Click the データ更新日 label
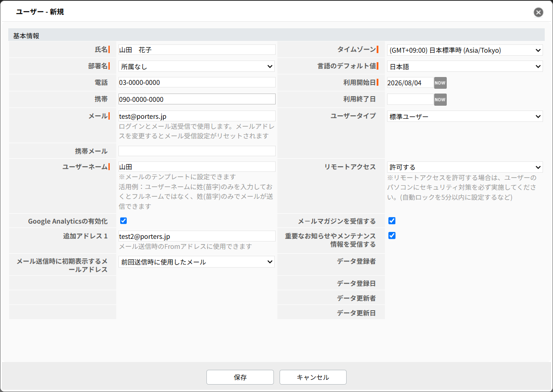This screenshot has width=553, height=392. [x=356, y=313]
